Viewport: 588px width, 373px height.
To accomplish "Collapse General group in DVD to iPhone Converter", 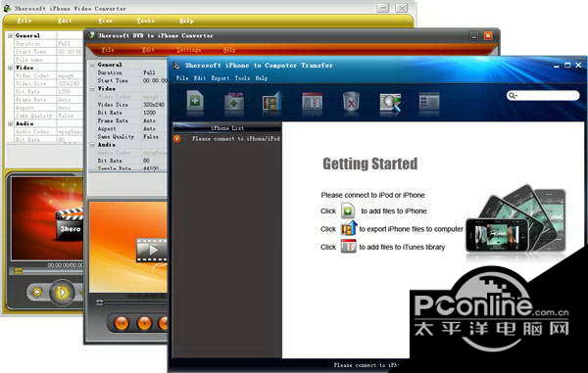I will click(92, 65).
